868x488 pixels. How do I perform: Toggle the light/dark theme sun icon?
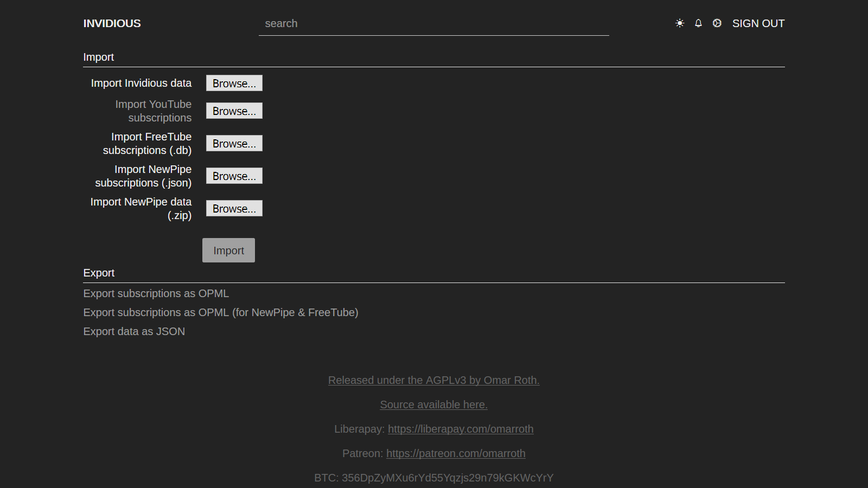[x=679, y=23]
